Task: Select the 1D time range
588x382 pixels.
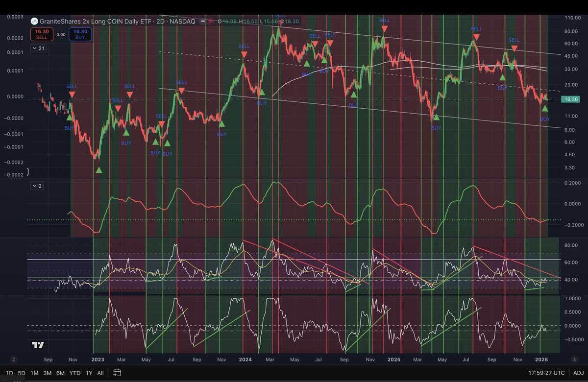Action: [x=8, y=373]
